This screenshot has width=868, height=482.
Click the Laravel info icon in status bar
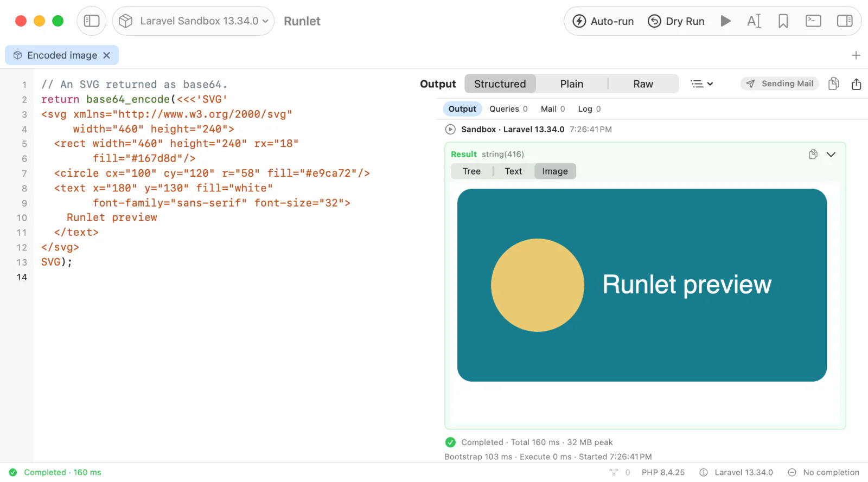704,472
